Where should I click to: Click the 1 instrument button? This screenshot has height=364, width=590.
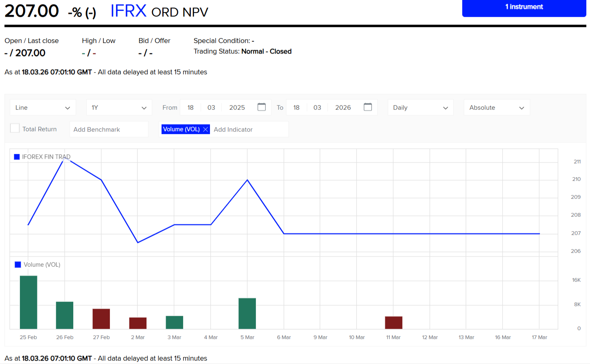[524, 7]
